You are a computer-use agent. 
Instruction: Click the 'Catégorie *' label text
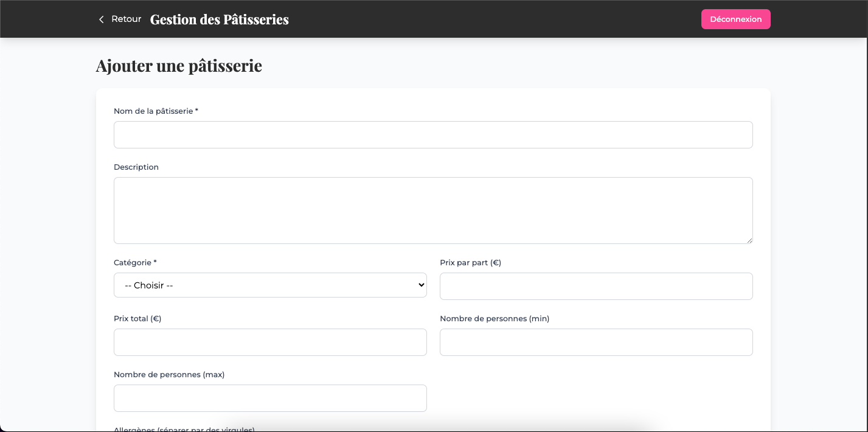135,263
